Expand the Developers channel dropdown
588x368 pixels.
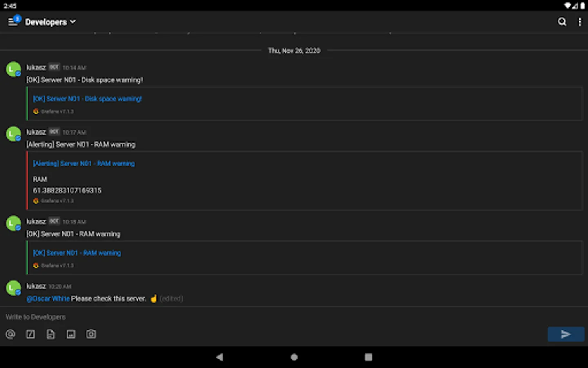point(50,22)
